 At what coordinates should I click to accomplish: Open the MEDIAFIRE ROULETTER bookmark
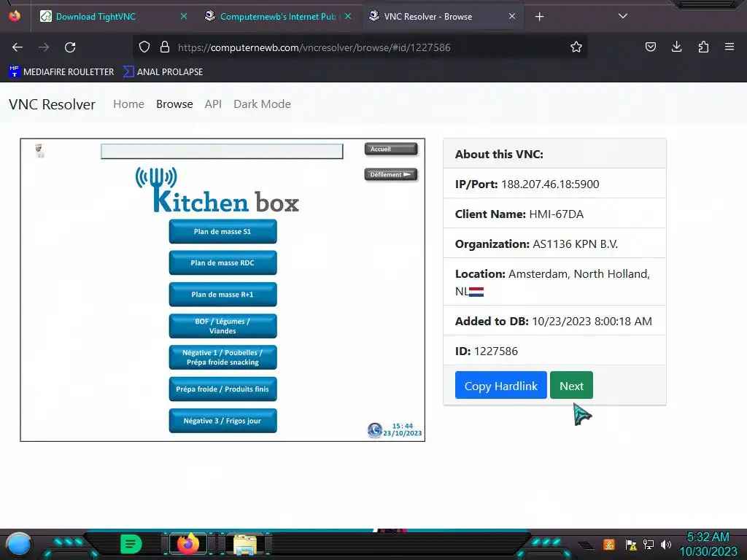coord(61,72)
